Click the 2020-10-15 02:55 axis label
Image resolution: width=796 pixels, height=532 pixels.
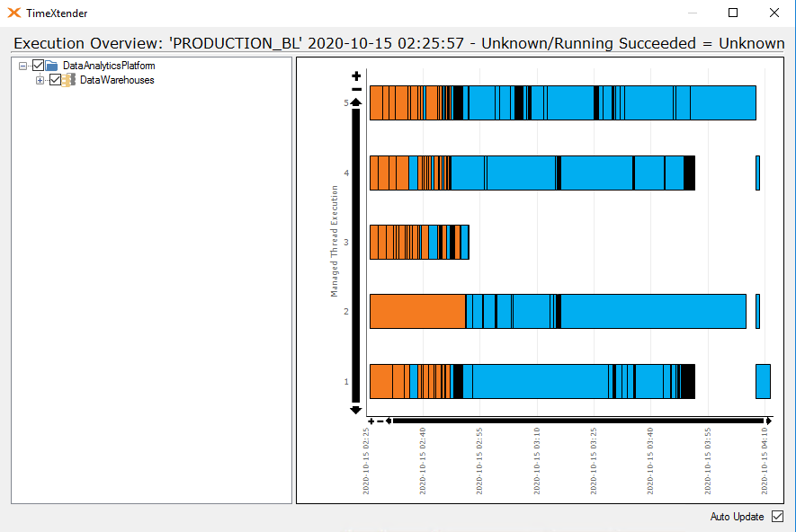pyautogui.click(x=479, y=461)
